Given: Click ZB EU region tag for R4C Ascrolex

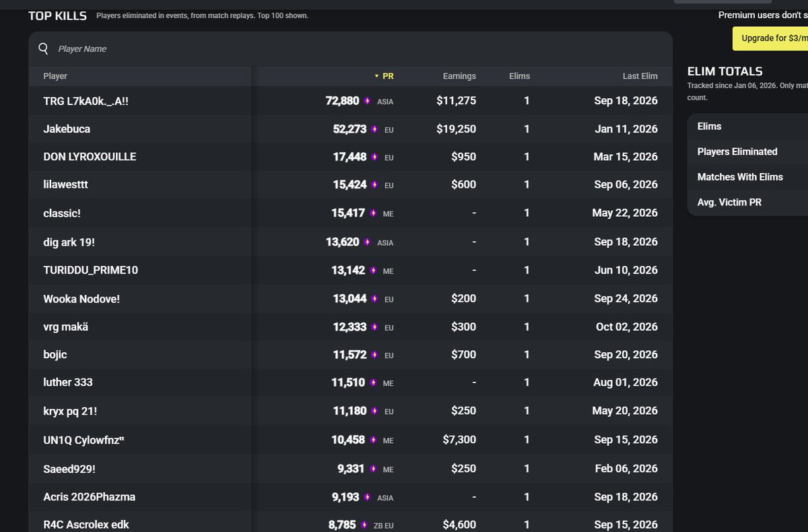Looking at the screenshot, I should [383, 525].
